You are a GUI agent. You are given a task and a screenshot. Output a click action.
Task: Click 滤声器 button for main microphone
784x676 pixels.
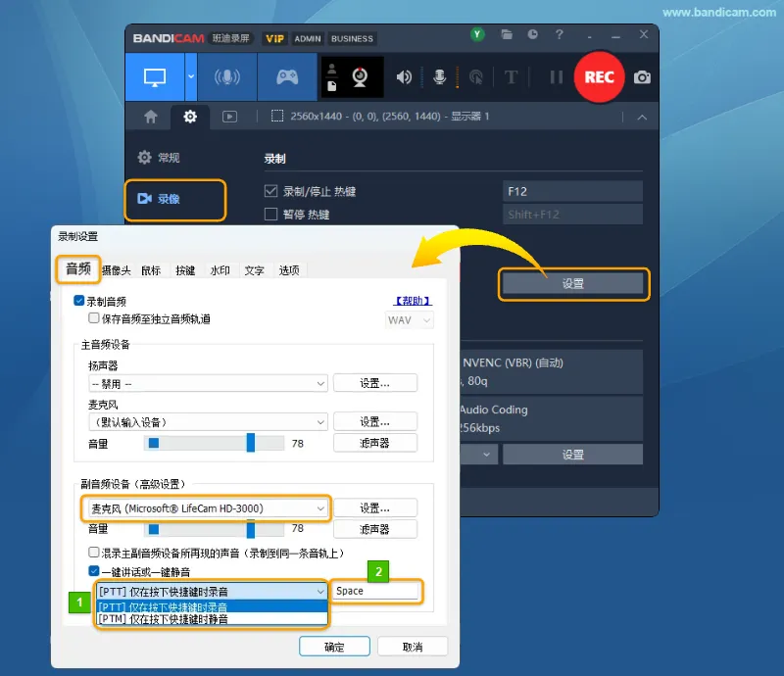375,443
